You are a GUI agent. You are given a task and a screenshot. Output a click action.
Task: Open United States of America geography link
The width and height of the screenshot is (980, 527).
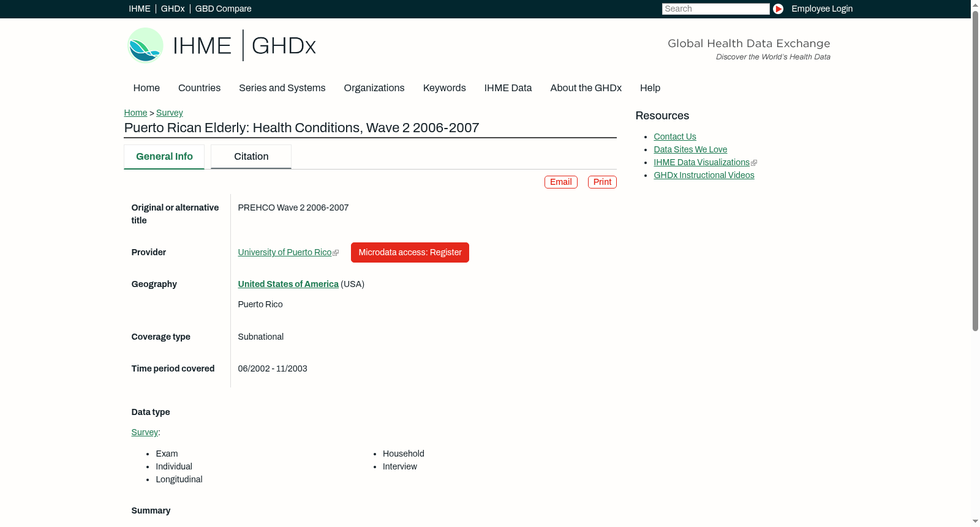(x=288, y=284)
